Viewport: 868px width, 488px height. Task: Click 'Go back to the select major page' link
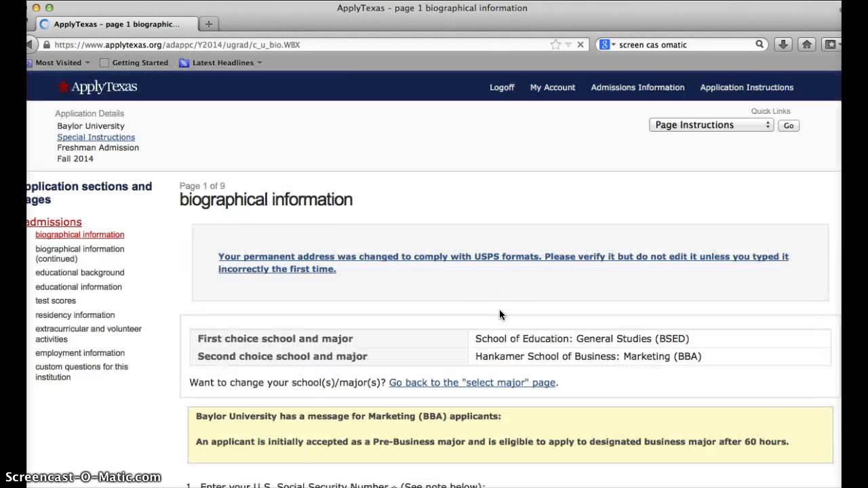click(472, 382)
